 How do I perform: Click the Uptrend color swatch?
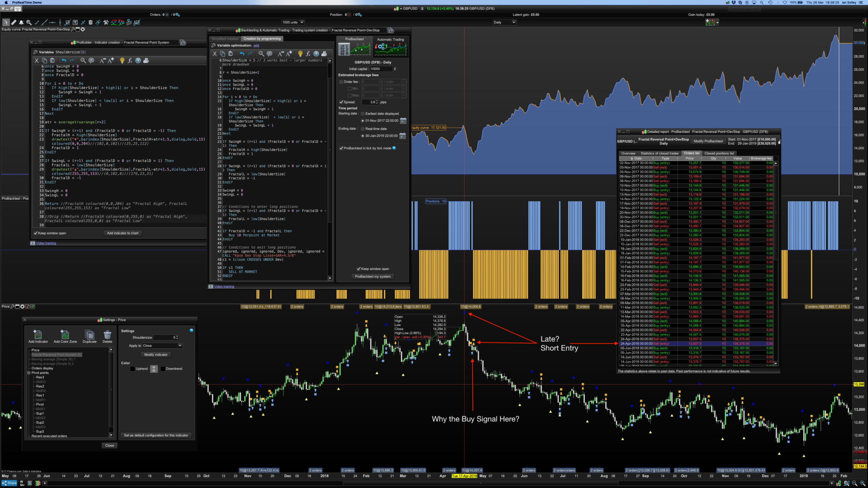[133, 369]
